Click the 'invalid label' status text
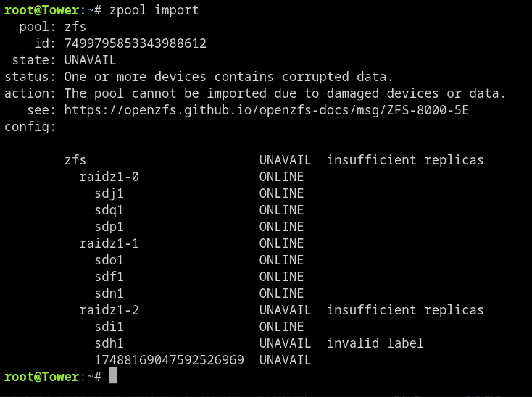The width and height of the screenshot is (532, 397). point(375,343)
